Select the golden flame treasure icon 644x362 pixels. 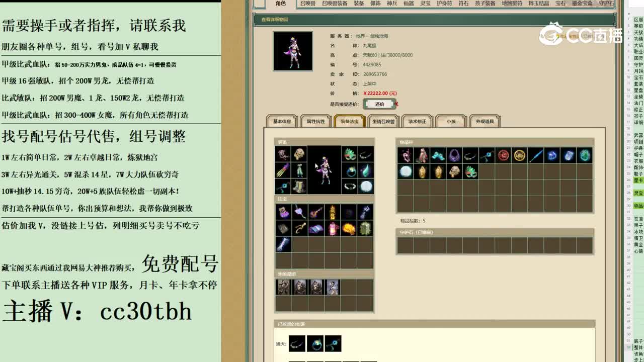point(349,229)
